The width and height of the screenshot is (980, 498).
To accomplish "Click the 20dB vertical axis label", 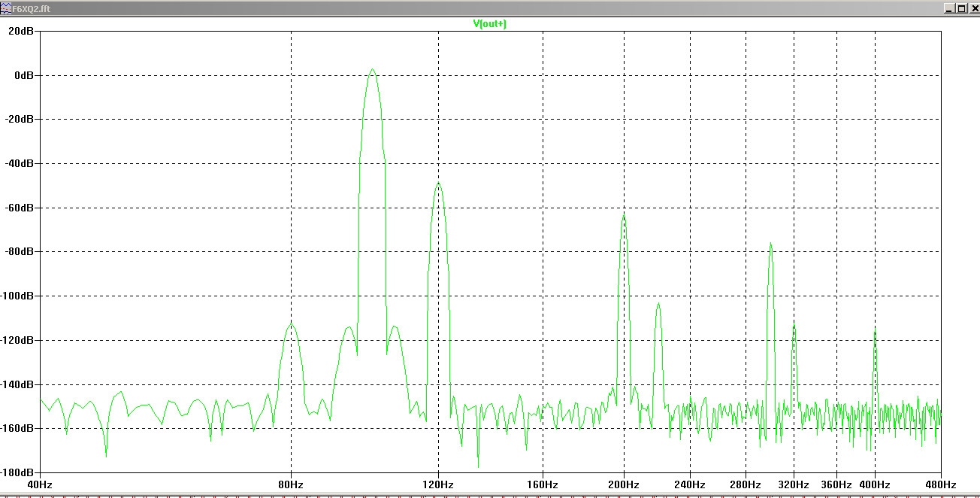I will point(20,32).
